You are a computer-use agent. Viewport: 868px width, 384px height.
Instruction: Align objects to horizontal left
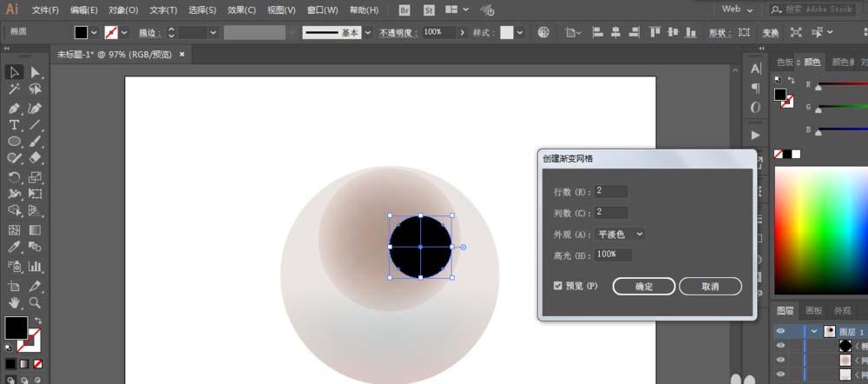[598, 33]
